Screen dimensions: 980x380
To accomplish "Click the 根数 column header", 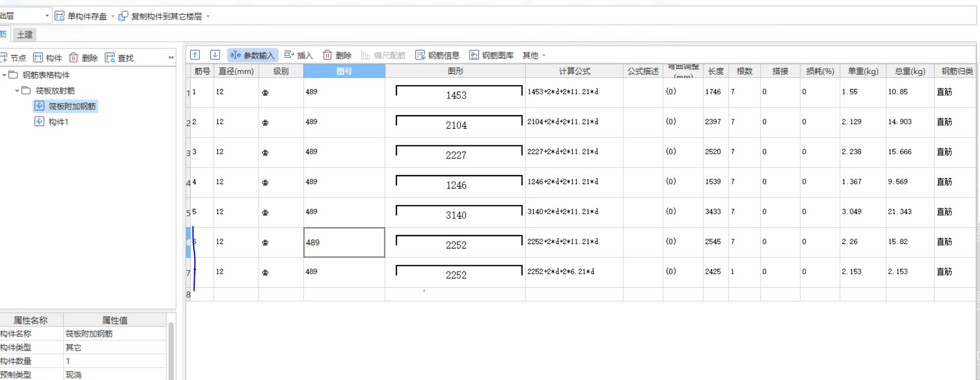I will coord(744,71).
